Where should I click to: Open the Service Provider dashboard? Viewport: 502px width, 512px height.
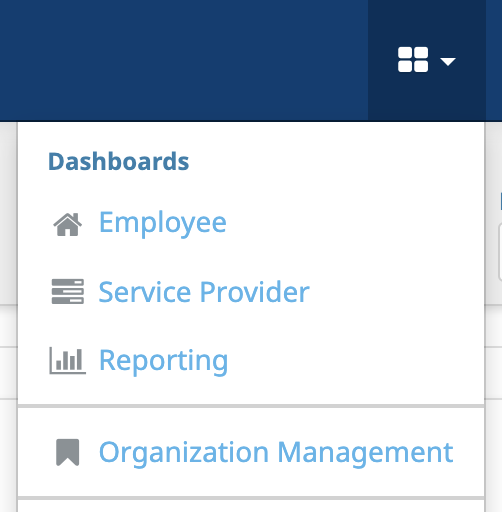tap(204, 292)
